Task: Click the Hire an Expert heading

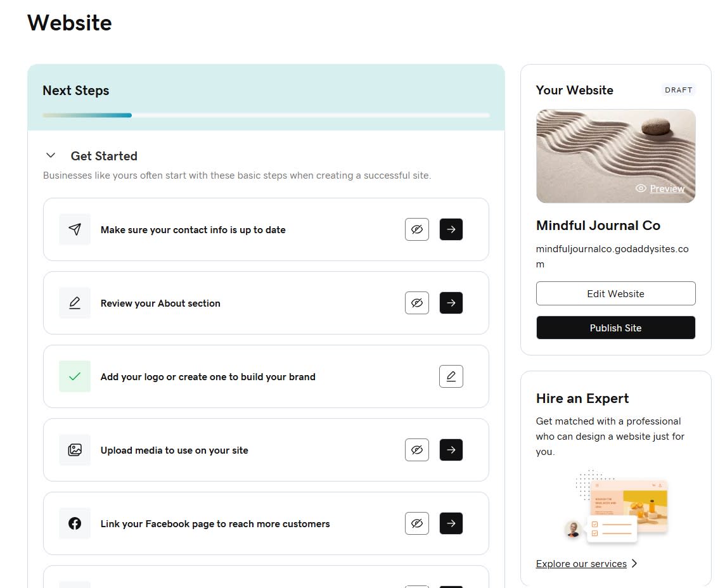Action: point(582,398)
